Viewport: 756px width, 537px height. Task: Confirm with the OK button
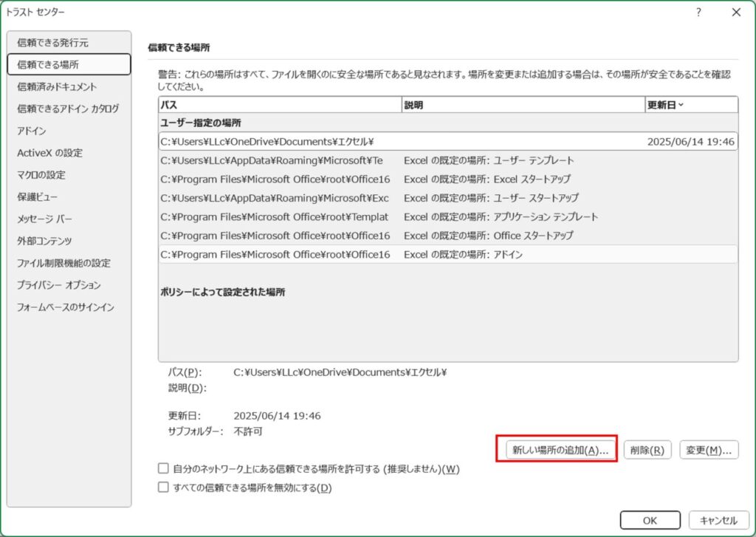click(x=650, y=520)
